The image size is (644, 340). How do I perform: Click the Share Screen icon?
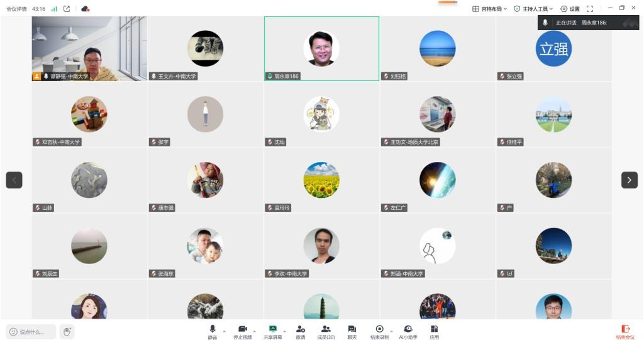[272, 329]
